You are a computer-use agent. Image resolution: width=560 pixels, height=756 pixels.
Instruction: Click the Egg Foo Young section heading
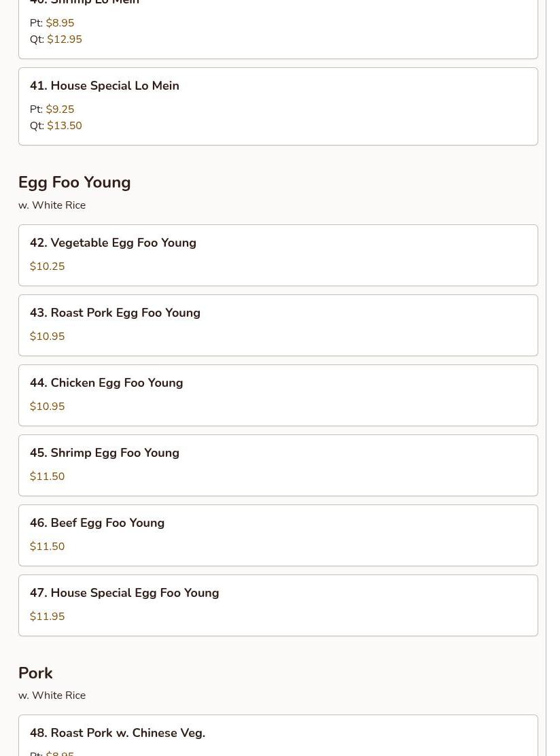pyautogui.click(x=74, y=182)
